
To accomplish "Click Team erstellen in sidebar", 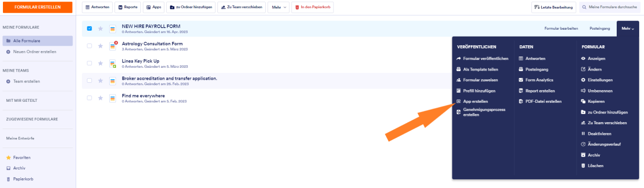I will click(x=26, y=81).
